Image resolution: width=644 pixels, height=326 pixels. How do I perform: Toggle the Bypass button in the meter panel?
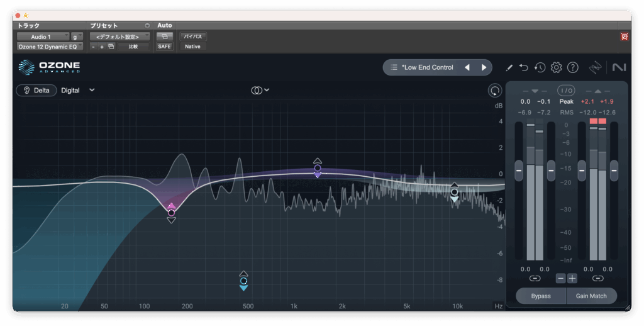[540, 296]
